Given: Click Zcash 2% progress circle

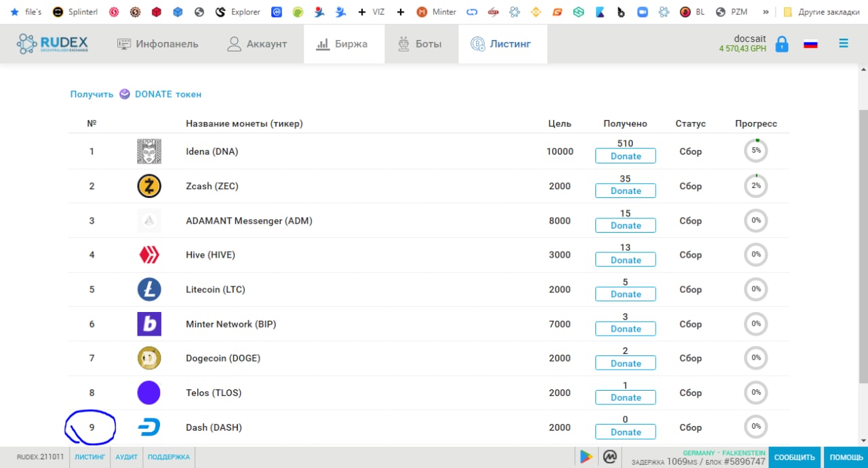Looking at the screenshot, I should click(756, 185).
